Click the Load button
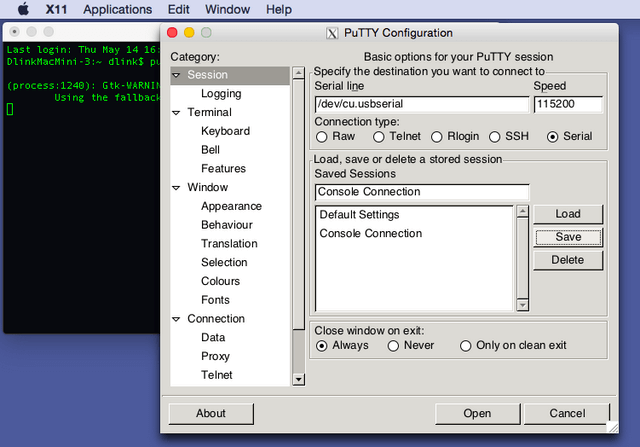 coord(568,214)
